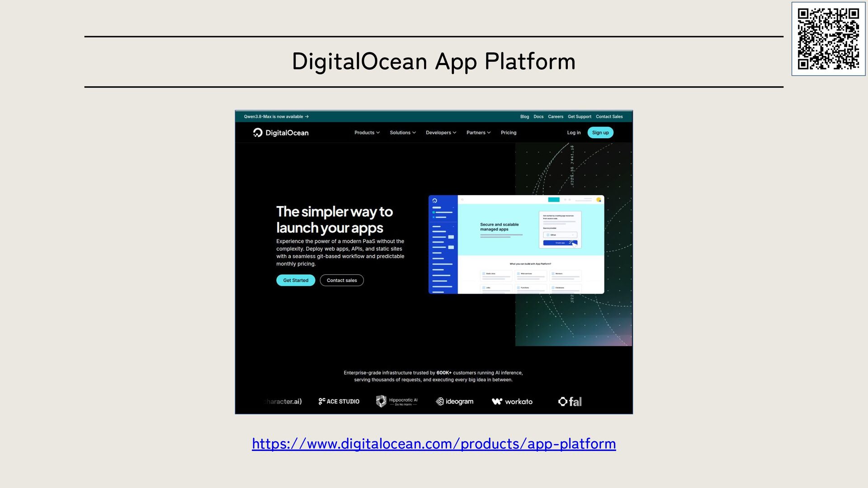This screenshot has height=488, width=868.
Task: Open the Docs link in top bar
Action: click(x=538, y=117)
